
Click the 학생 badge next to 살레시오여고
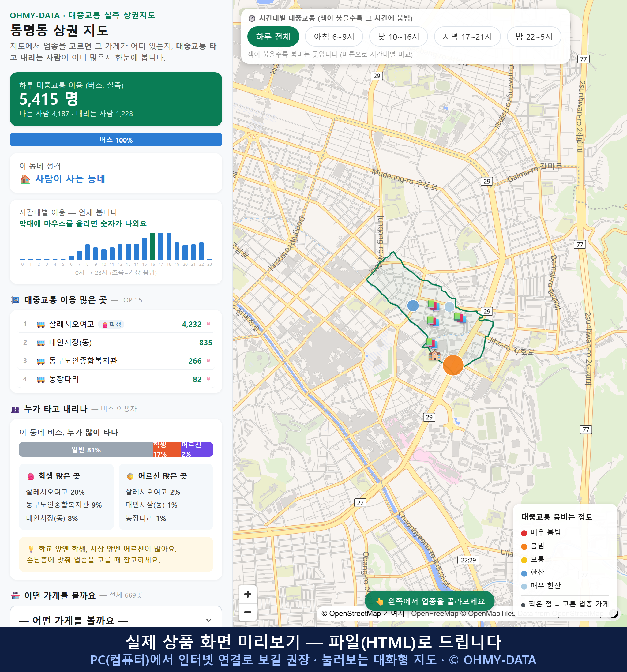pos(111,325)
